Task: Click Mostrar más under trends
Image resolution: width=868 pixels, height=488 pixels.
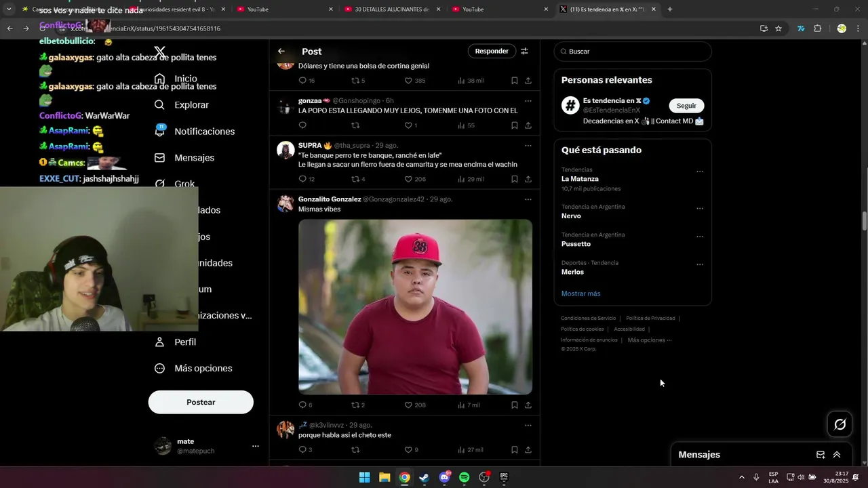Action: tap(580, 294)
